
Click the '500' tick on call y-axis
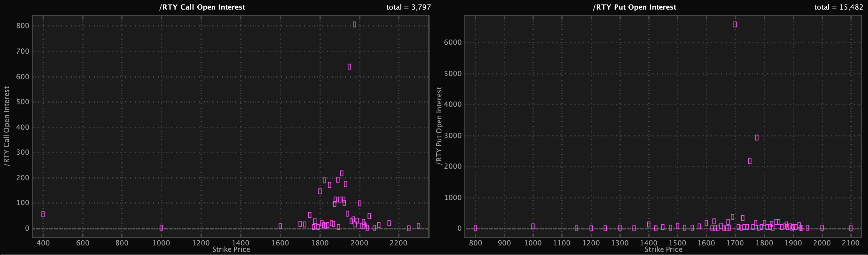23,102
